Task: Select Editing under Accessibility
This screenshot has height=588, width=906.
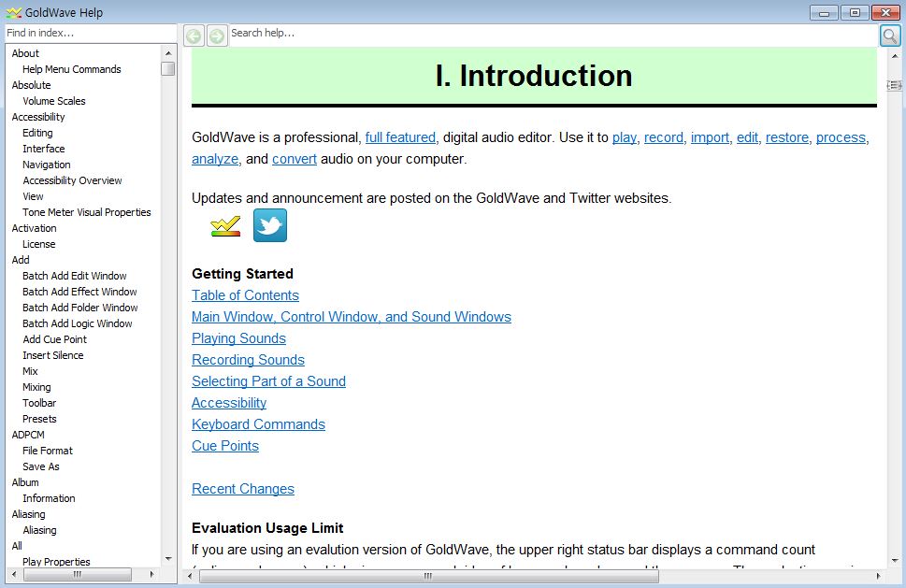Action: pyautogui.click(x=37, y=133)
